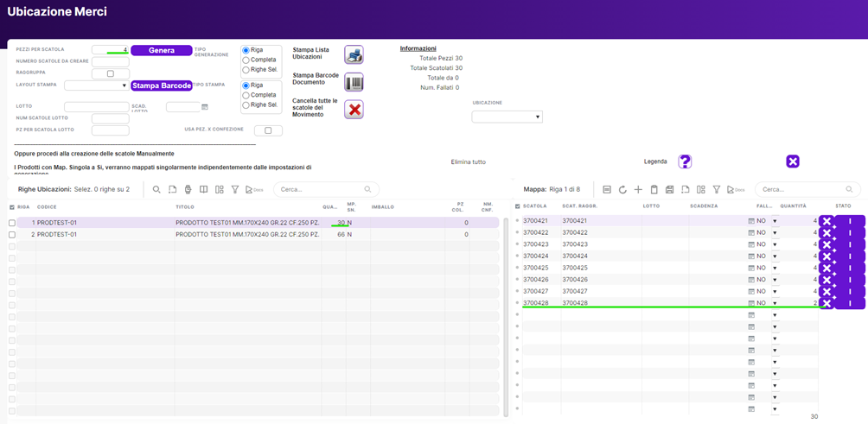Click the save floppy icon in Mappa toolbar
The width and height of the screenshot is (868, 424).
click(x=669, y=190)
